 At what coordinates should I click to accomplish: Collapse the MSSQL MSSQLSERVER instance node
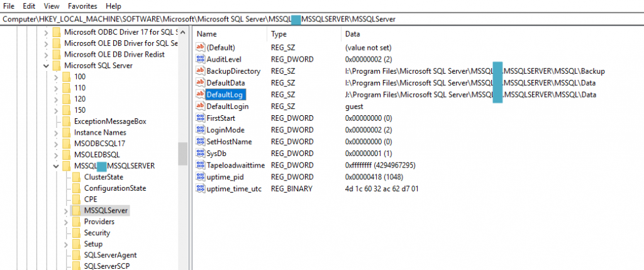tap(56, 166)
